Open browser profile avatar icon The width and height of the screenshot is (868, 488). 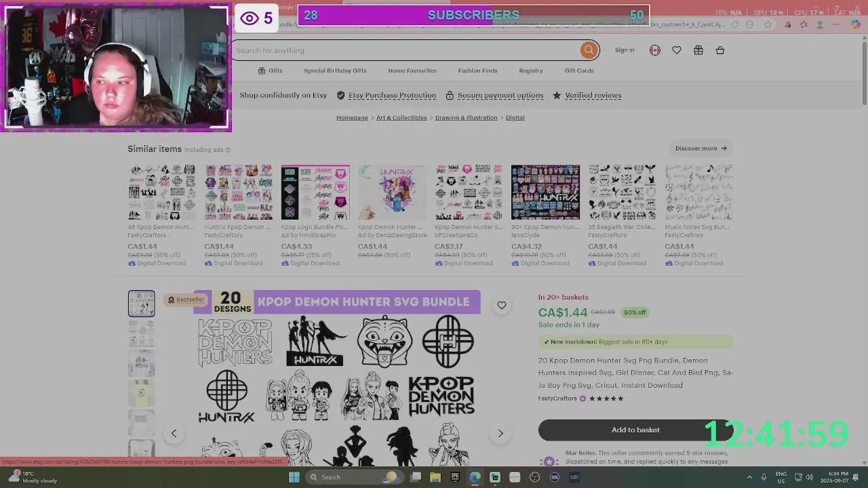[x=820, y=24]
